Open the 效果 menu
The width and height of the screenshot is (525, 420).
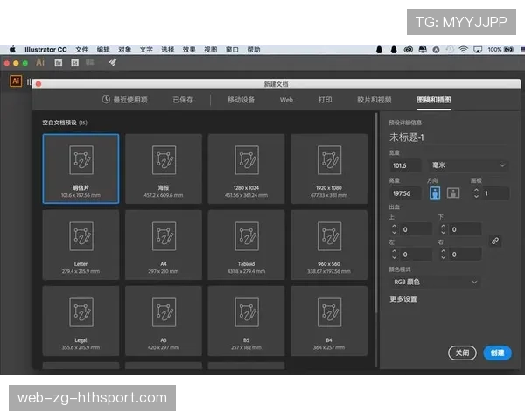189,50
